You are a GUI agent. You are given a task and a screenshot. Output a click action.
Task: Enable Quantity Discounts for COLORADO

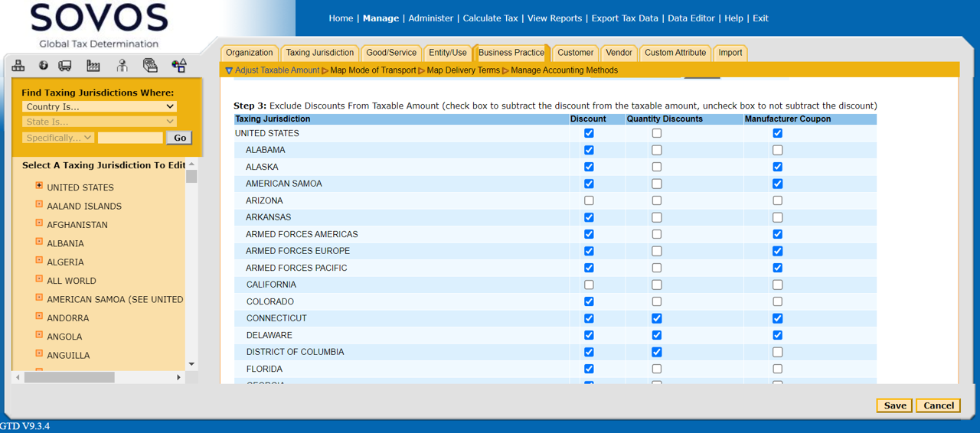[657, 301]
